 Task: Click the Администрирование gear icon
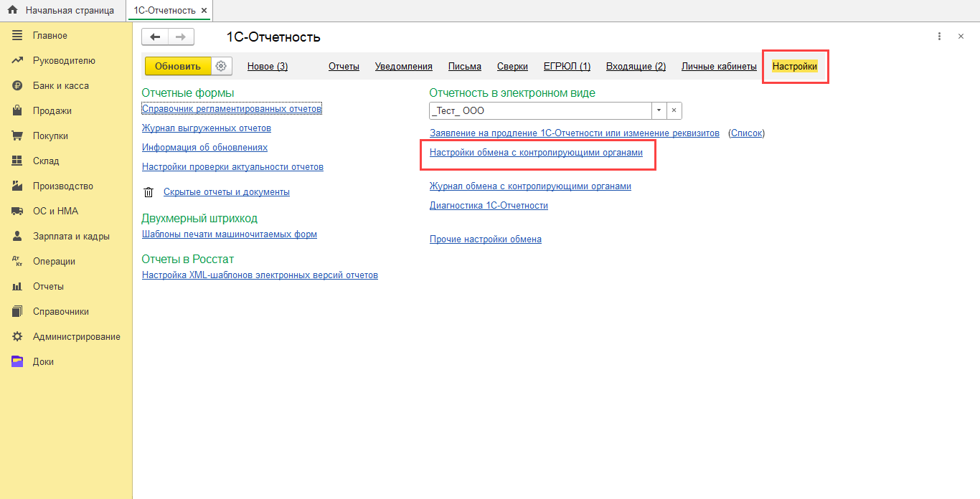[x=17, y=336]
